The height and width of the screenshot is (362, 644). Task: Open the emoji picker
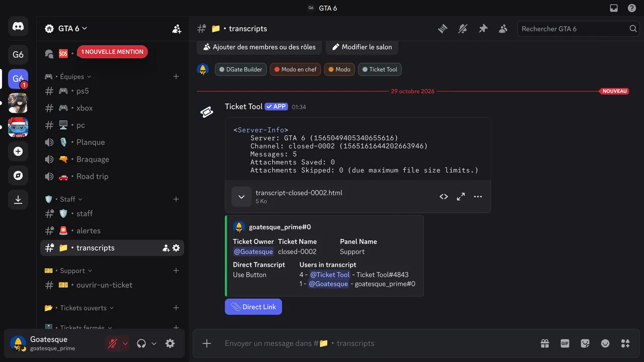coord(605,343)
